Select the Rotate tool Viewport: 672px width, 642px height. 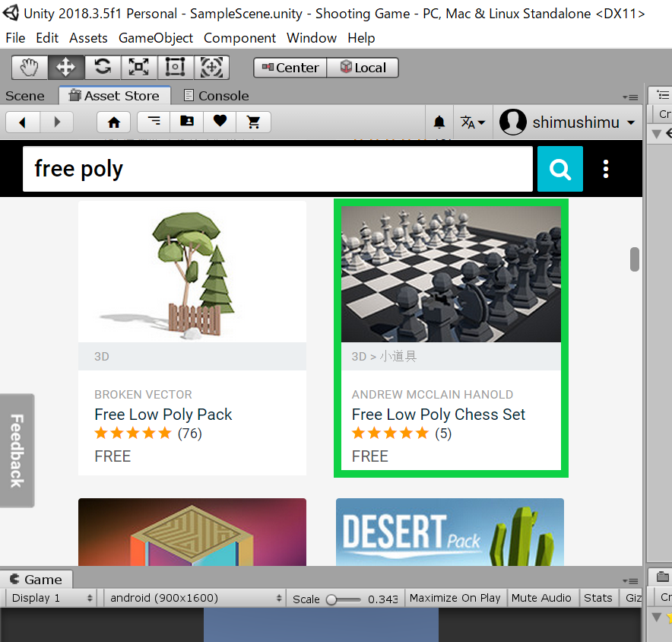(x=103, y=68)
